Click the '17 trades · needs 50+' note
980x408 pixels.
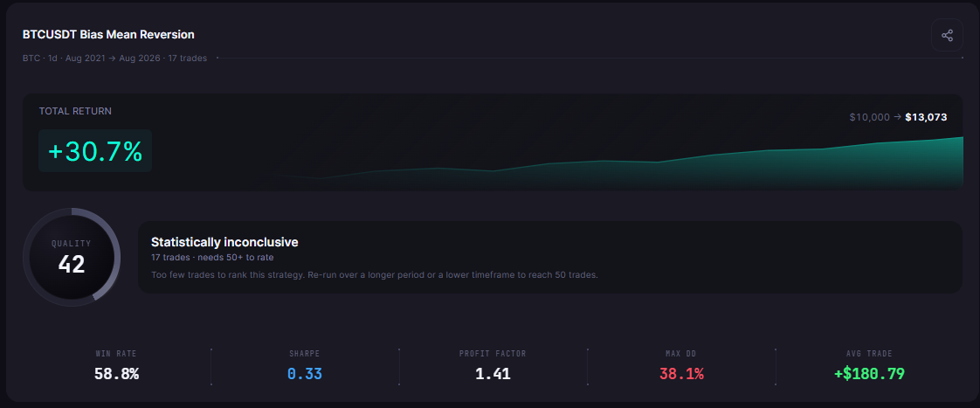point(212,257)
